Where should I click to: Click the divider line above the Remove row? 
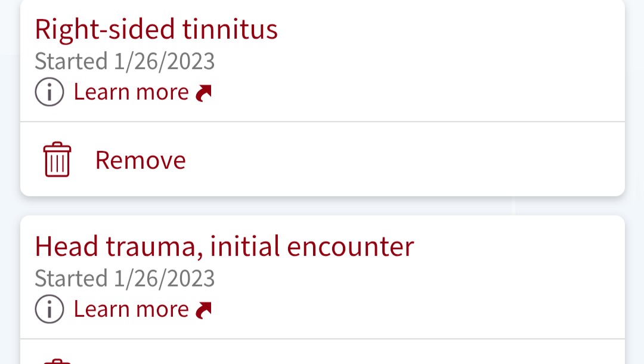click(x=322, y=122)
